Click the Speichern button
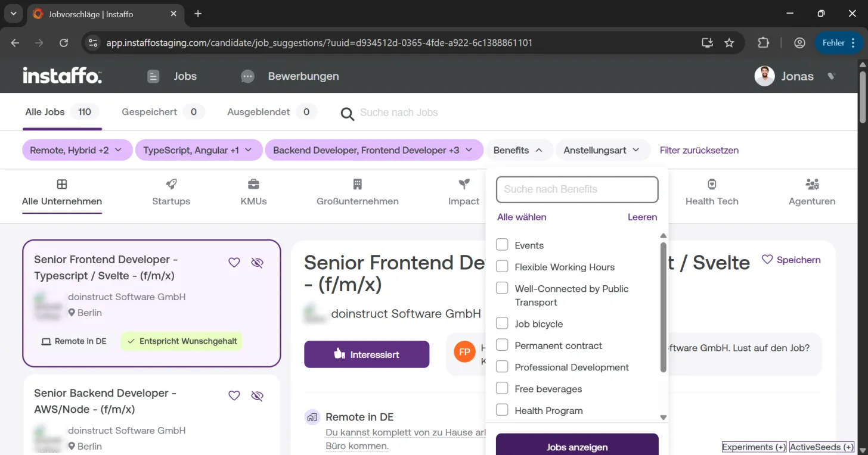The image size is (868, 455). click(791, 260)
